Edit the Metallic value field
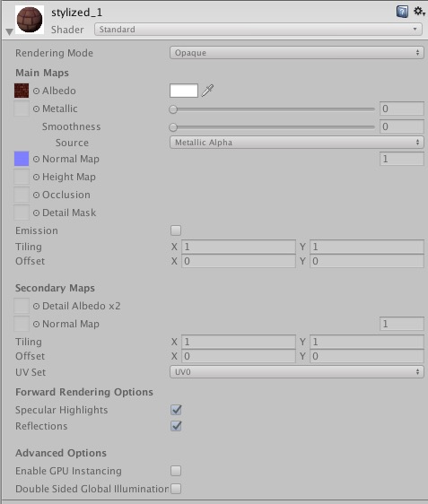428x504 pixels. click(402, 109)
